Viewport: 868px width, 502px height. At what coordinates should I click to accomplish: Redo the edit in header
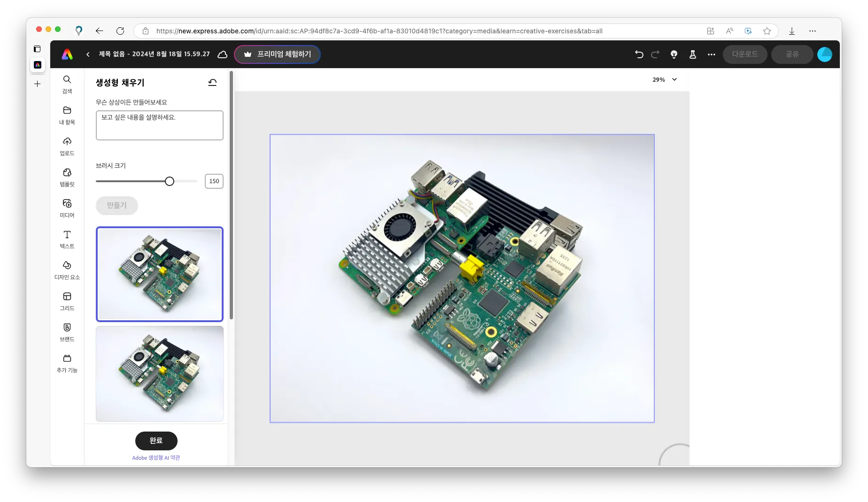655,54
